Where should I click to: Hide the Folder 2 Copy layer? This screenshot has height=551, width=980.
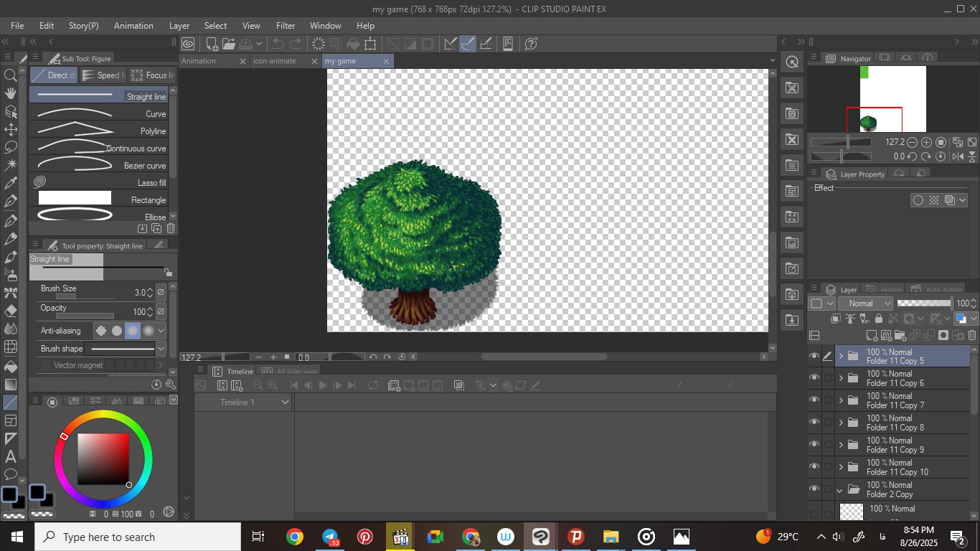814,489
